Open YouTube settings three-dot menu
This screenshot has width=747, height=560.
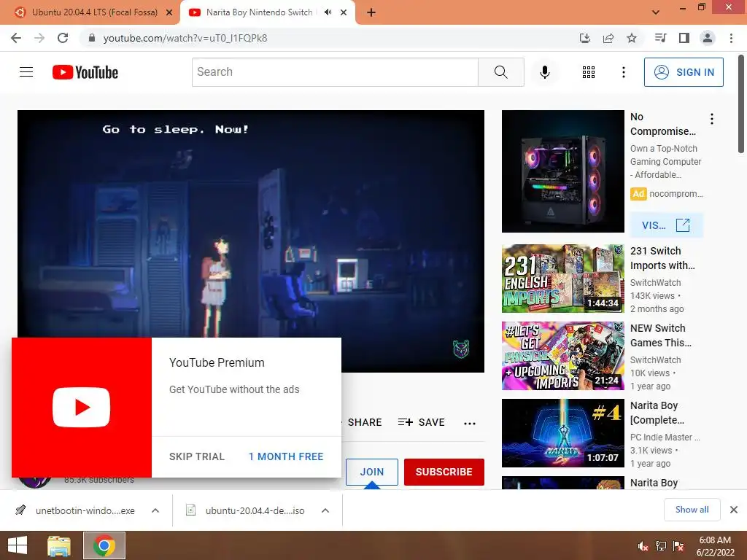pyautogui.click(x=623, y=72)
